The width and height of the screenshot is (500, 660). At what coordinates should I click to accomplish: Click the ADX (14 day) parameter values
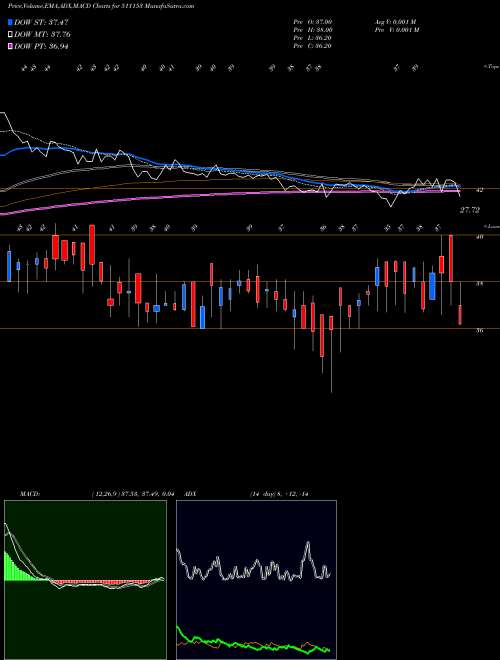280,494
